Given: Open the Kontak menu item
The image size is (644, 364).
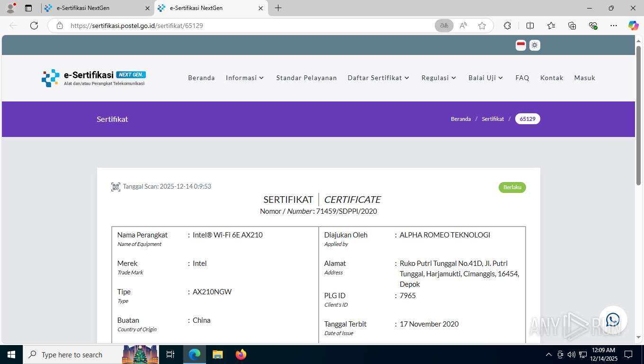Looking at the screenshot, I should [552, 78].
